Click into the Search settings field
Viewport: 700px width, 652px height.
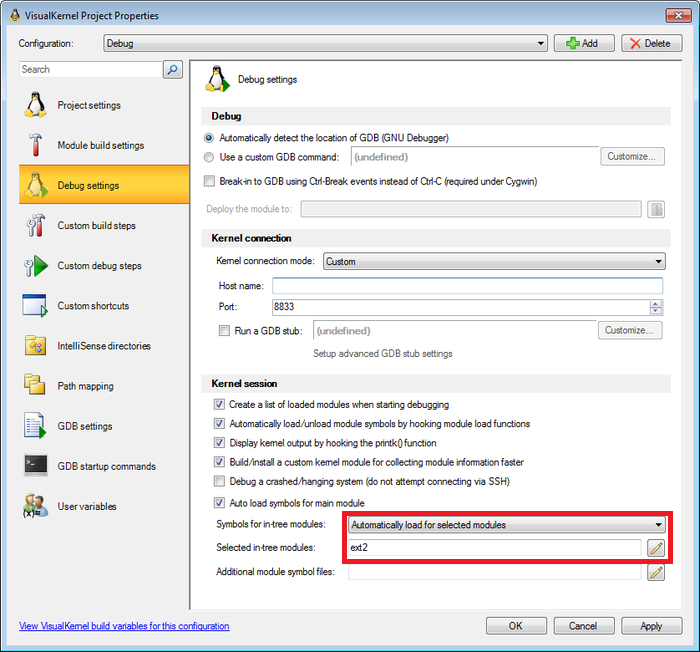coord(91,70)
